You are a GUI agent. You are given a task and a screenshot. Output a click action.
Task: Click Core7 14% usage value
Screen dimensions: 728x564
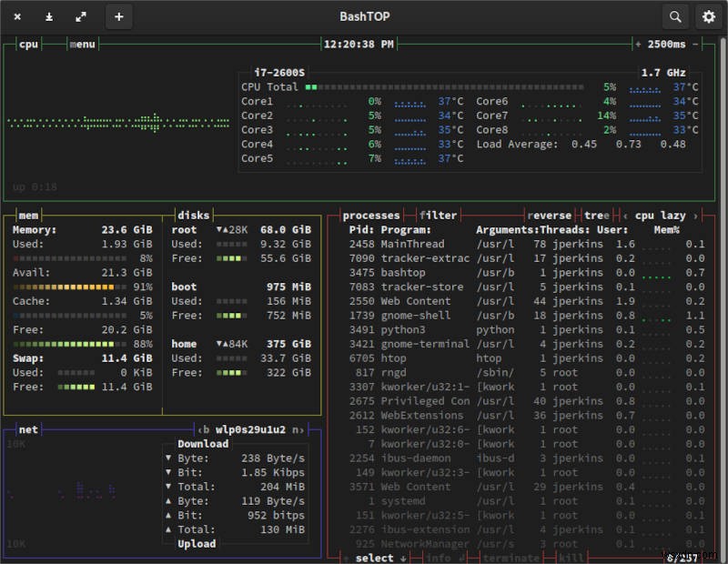[606, 116]
